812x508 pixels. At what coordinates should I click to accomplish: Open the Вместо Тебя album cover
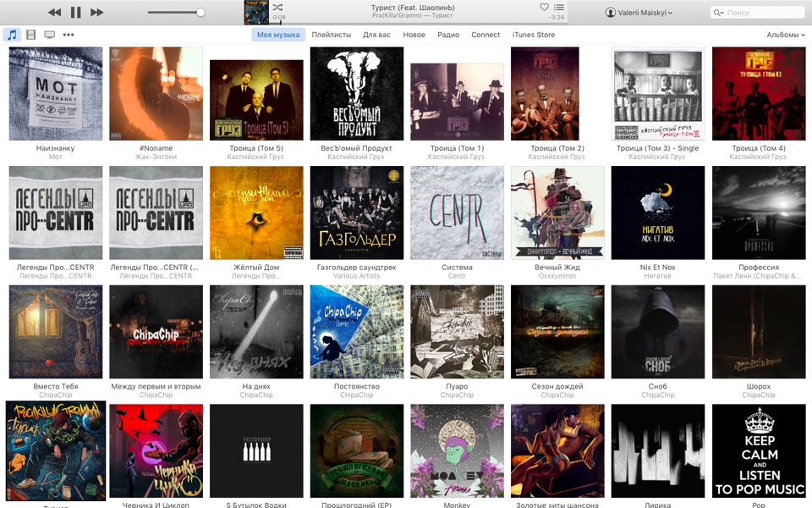pyautogui.click(x=56, y=332)
